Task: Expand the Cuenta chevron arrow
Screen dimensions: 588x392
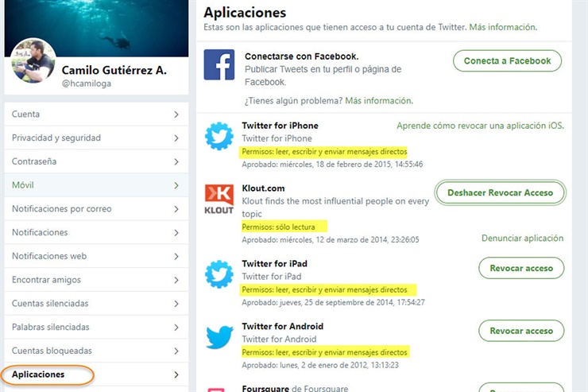Action: [x=176, y=114]
